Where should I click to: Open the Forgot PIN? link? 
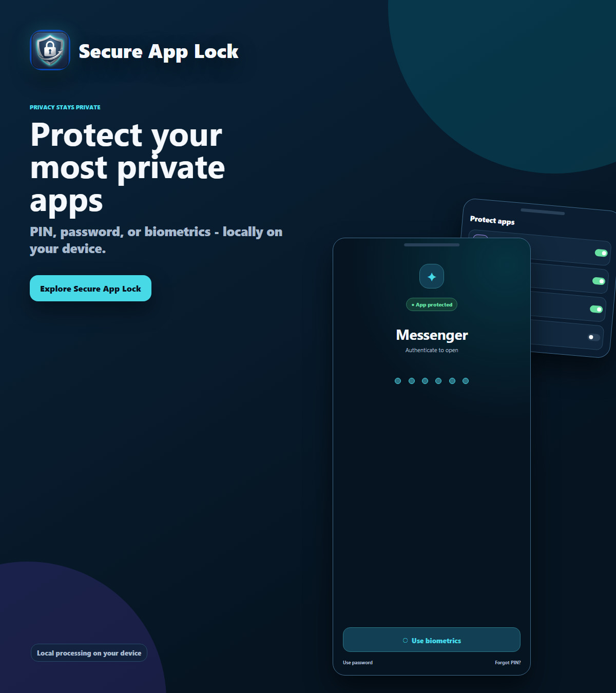508,663
